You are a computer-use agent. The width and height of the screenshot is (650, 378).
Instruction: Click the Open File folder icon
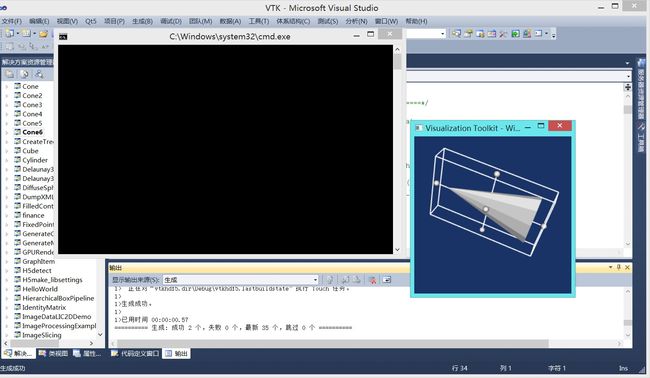(x=44, y=34)
